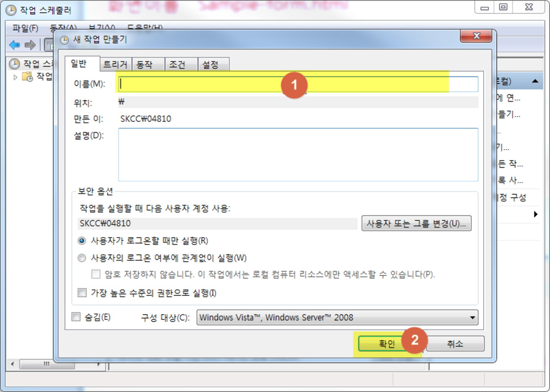
Task: Click the 사용자 또는 그룹 변경(U) button
Action: [416, 224]
